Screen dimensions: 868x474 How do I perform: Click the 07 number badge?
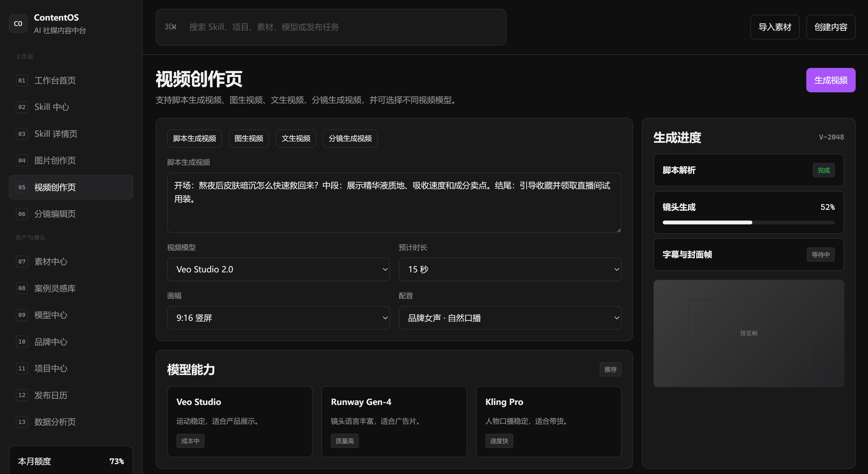22,261
